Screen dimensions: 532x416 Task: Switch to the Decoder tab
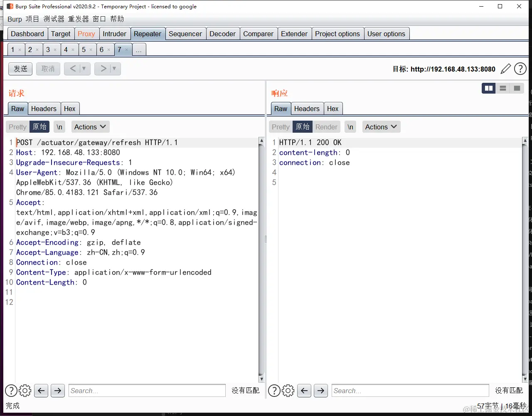(x=222, y=34)
